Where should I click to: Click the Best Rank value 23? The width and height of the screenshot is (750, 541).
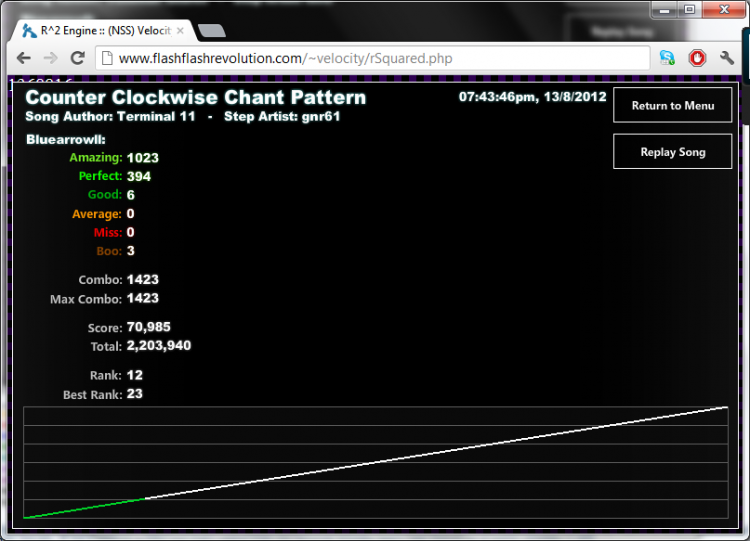coord(135,395)
